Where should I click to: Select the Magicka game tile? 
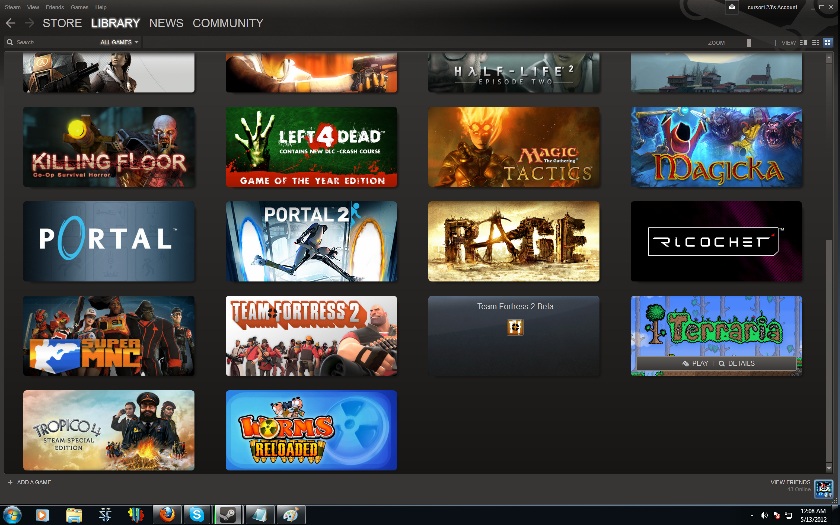pyautogui.click(x=716, y=147)
